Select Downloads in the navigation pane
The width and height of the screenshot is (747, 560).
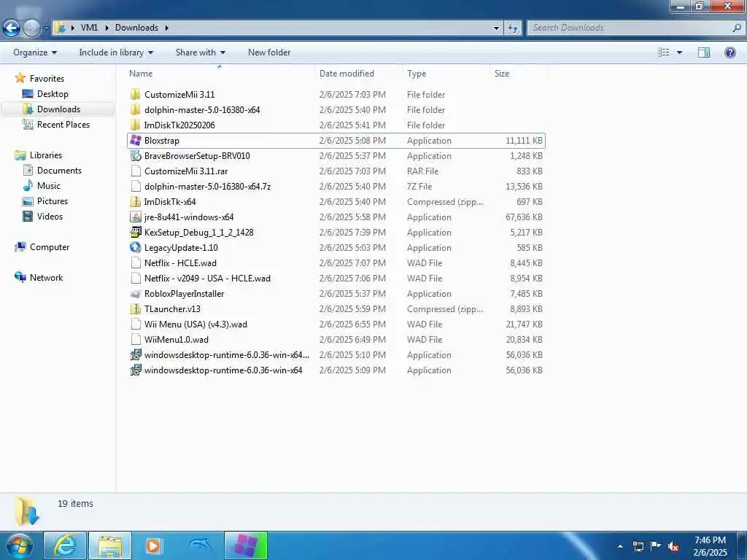tap(58, 109)
